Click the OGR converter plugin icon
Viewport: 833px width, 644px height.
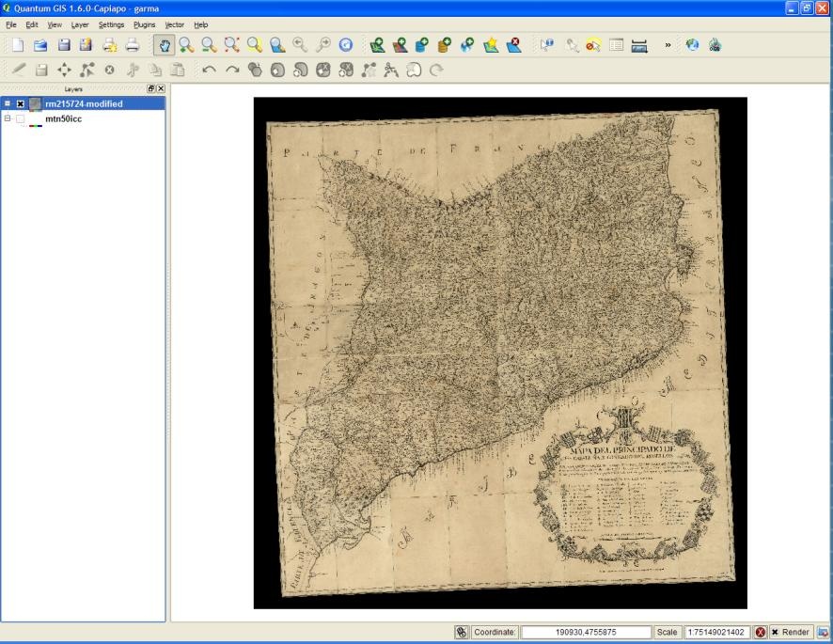[x=715, y=45]
